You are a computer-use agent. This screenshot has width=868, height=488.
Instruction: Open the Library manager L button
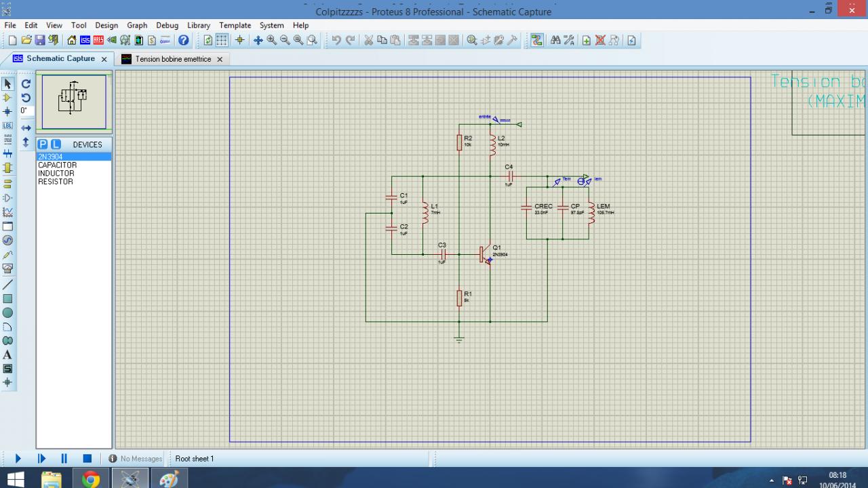tap(56, 144)
